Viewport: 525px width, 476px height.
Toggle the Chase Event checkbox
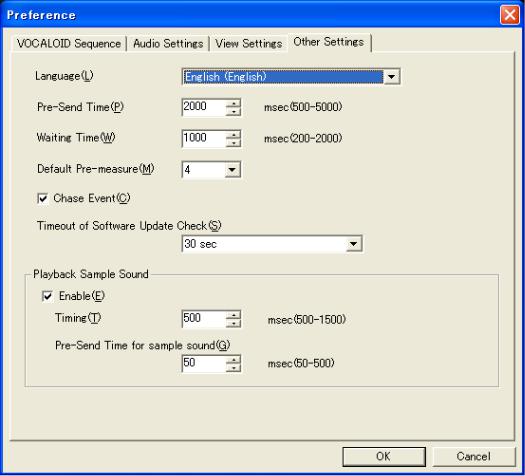tap(43, 198)
